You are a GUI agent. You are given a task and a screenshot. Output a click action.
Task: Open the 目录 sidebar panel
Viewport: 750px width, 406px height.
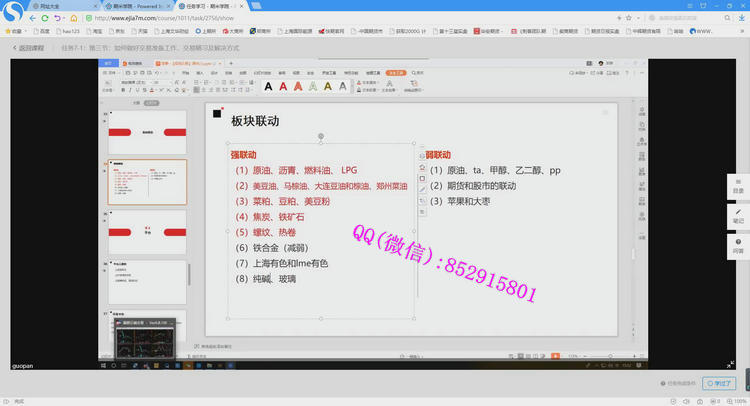point(738,183)
